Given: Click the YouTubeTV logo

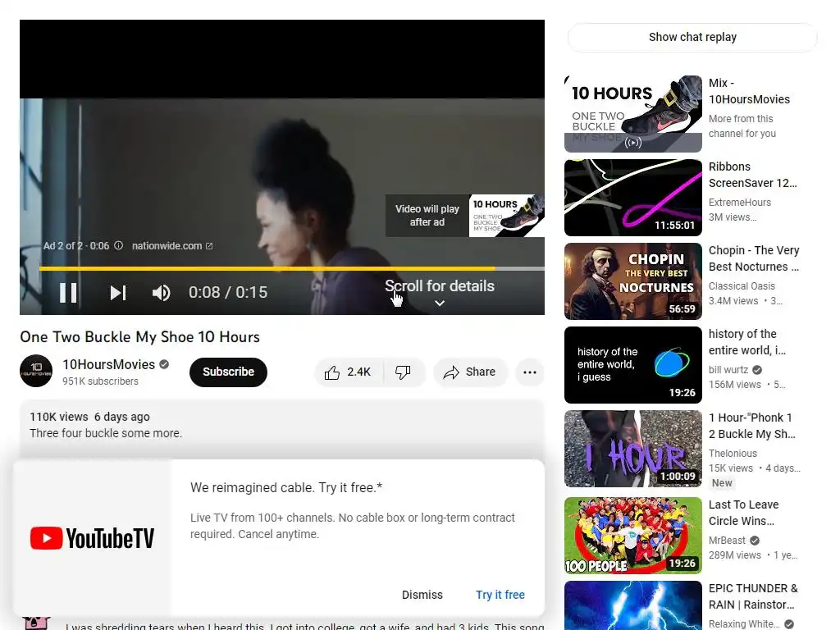Looking at the screenshot, I should [92, 538].
